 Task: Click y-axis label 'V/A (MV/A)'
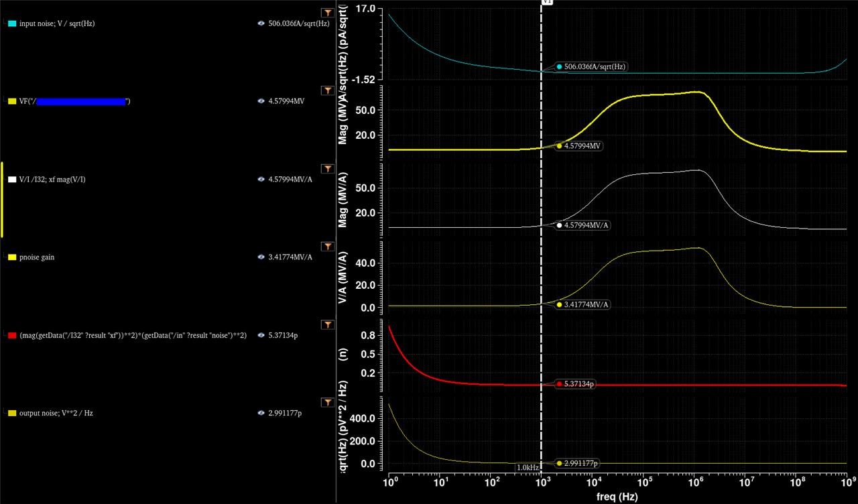[343, 279]
